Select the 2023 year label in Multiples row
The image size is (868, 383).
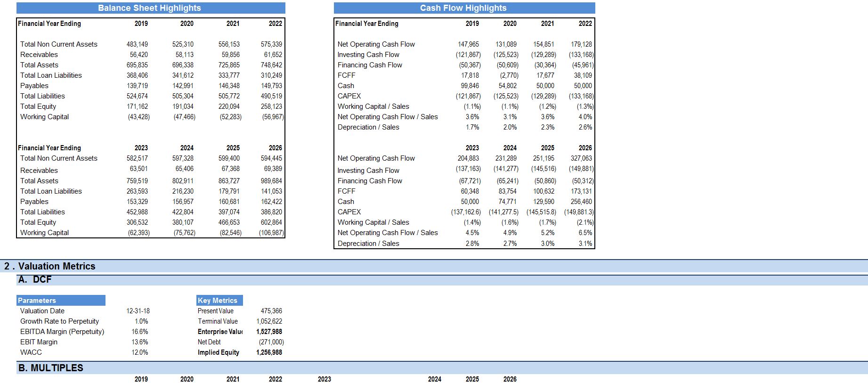click(324, 379)
